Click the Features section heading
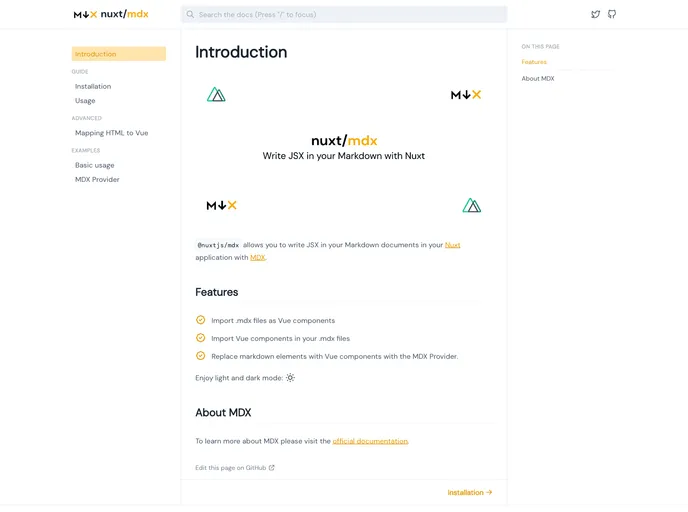The height and width of the screenshot is (512, 688). point(217,292)
